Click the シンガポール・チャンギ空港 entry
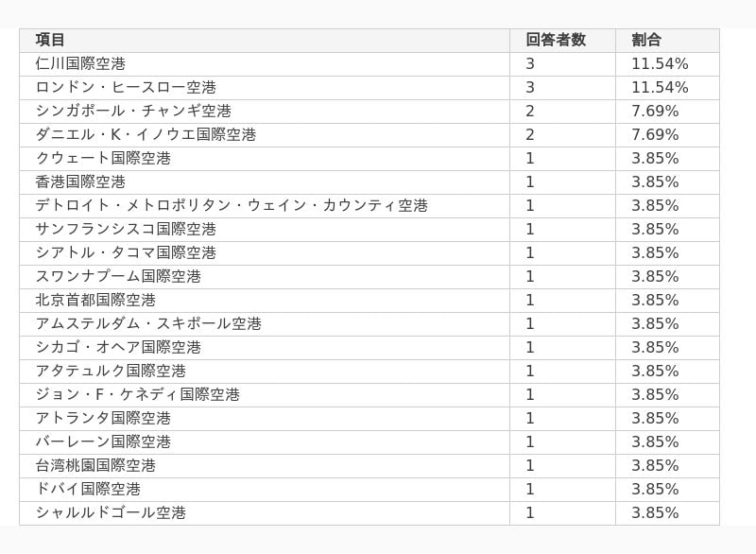 tap(133, 111)
